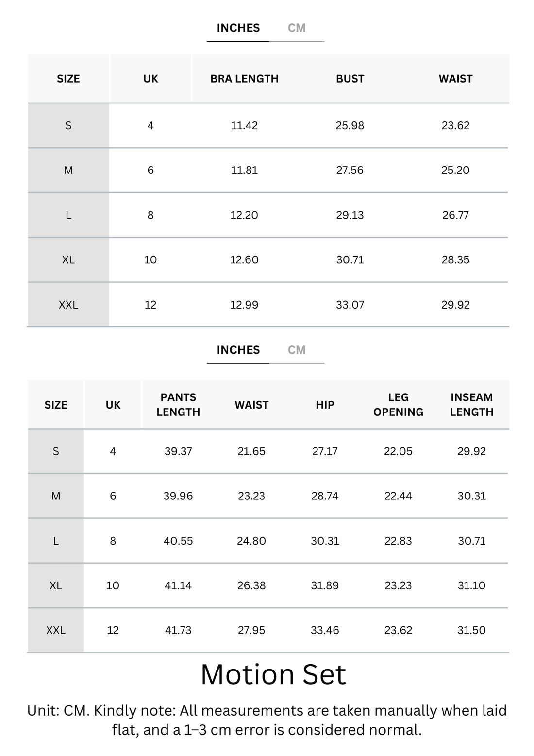Select the XXL size row in the bra table
This screenshot has height=756, width=534.
268,305
